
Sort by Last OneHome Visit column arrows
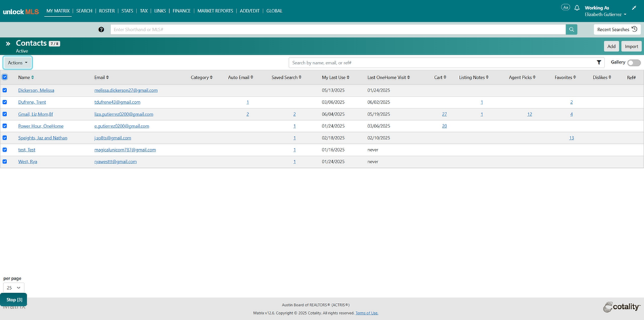(408, 78)
